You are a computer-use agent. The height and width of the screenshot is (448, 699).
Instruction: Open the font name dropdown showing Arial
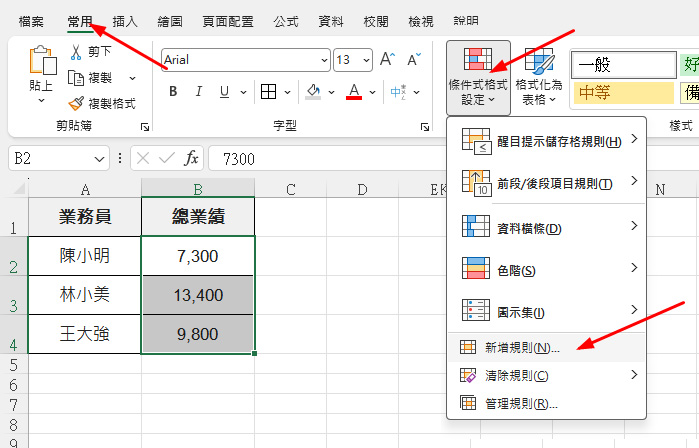[x=325, y=60]
